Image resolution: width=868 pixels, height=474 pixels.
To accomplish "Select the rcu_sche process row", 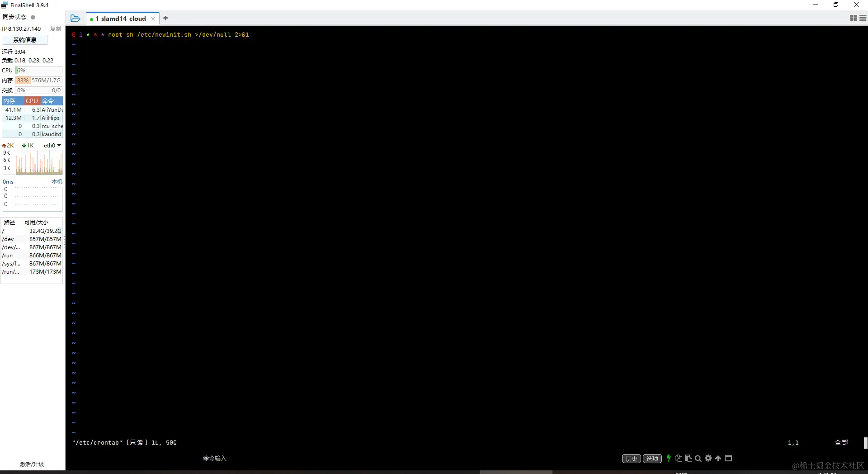I will [x=33, y=126].
